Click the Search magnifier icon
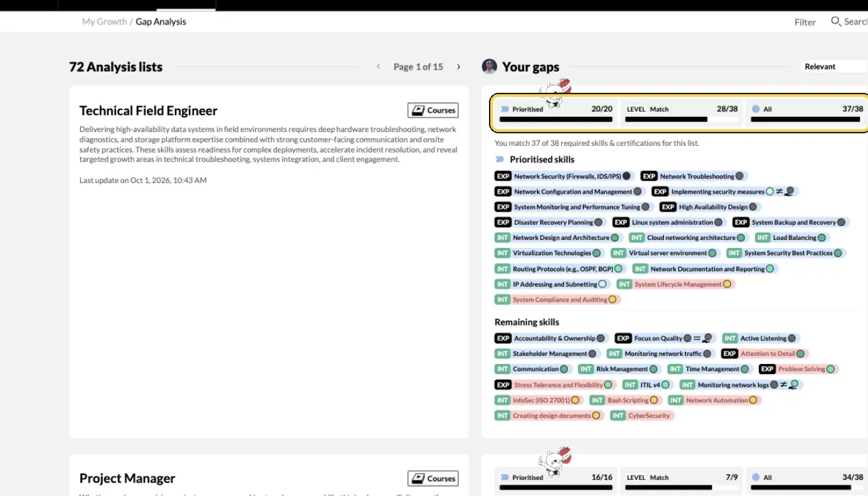The image size is (868, 496). tap(836, 21)
